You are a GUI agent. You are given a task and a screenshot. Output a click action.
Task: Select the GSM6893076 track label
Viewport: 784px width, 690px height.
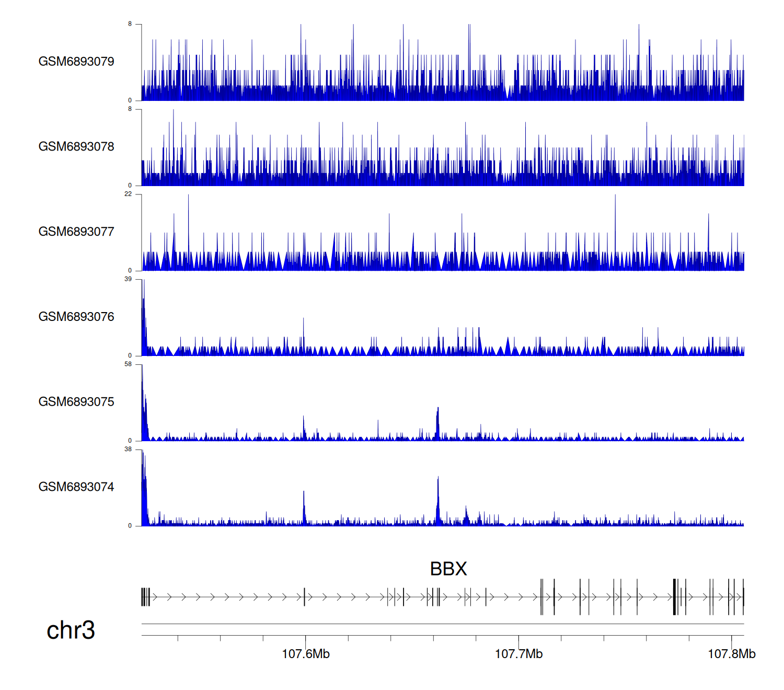tap(76, 317)
